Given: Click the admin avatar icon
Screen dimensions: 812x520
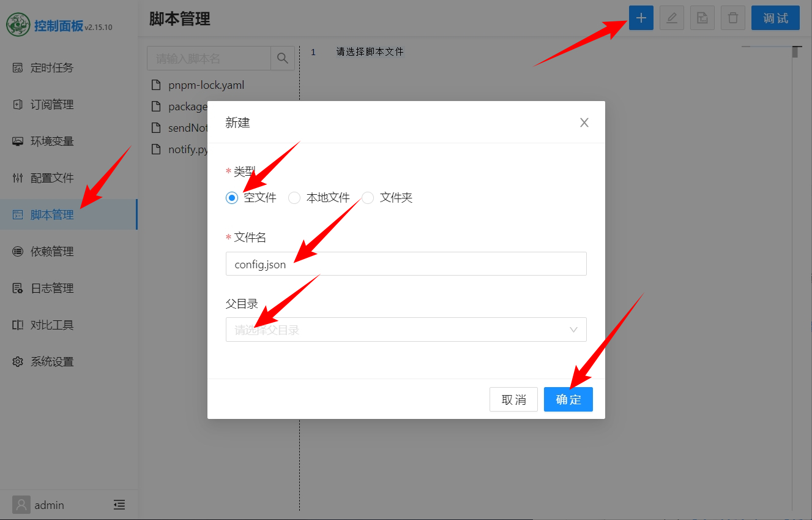Looking at the screenshot, I should click(x=21, y=505).
